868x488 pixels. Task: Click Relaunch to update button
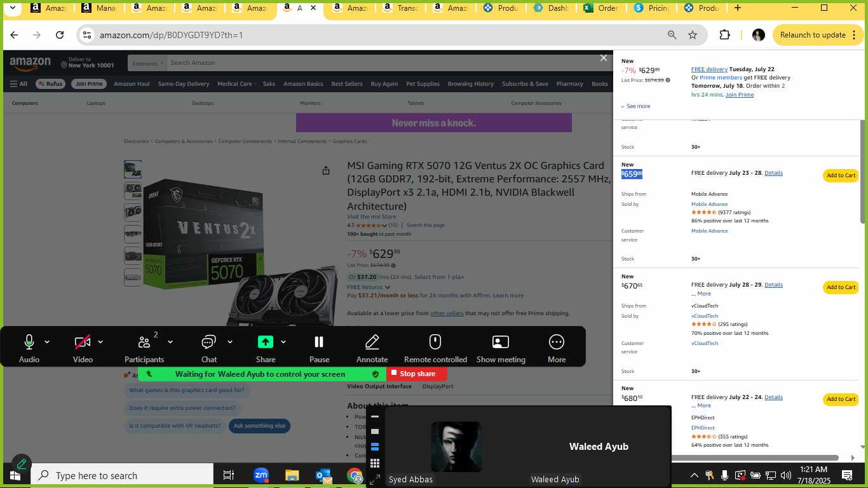(813, 35)
